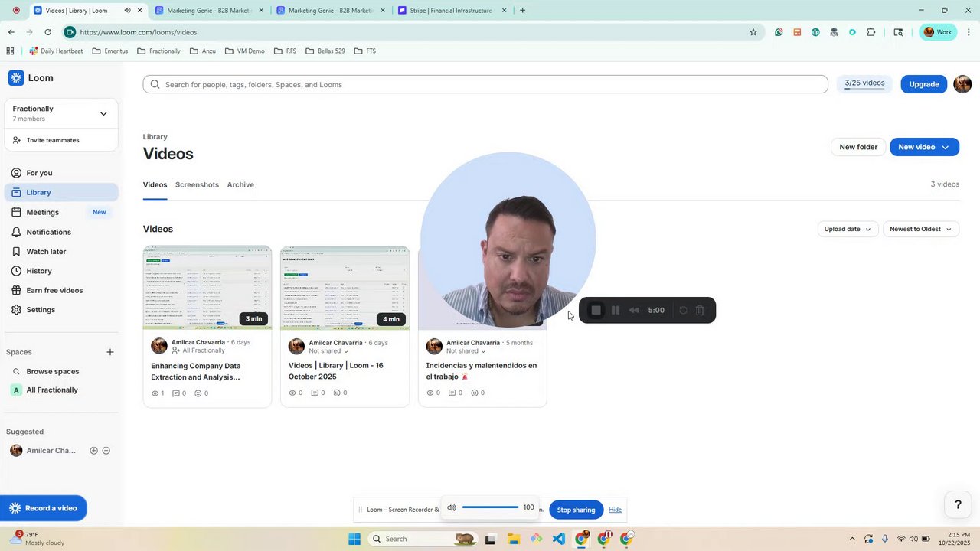Mute using the volume speaker icon
980x551 pixels.
tap(452, 507)
